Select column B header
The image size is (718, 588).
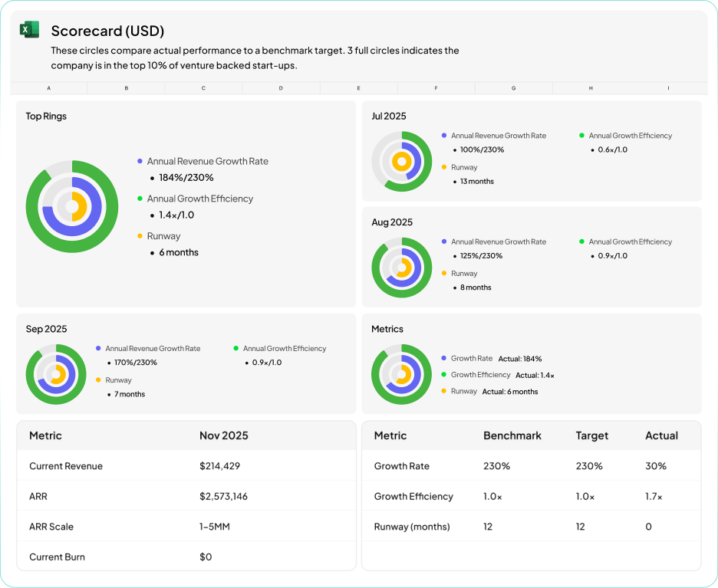coord(127,88)
